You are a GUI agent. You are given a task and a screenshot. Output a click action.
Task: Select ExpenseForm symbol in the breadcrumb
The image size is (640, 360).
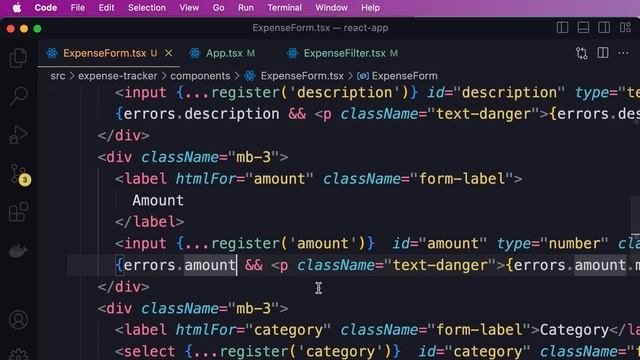(x=404, y=76)
